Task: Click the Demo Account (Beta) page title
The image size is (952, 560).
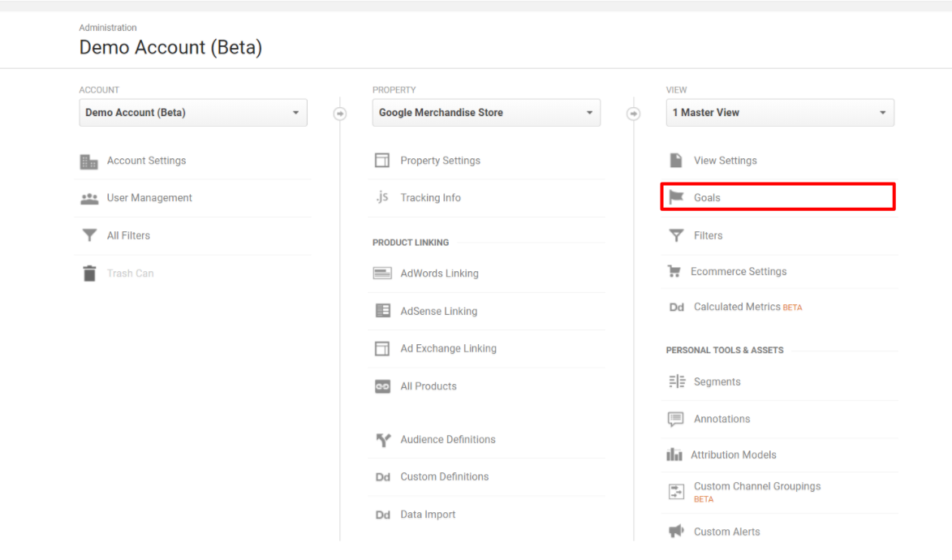Action: tap(170, 47)
